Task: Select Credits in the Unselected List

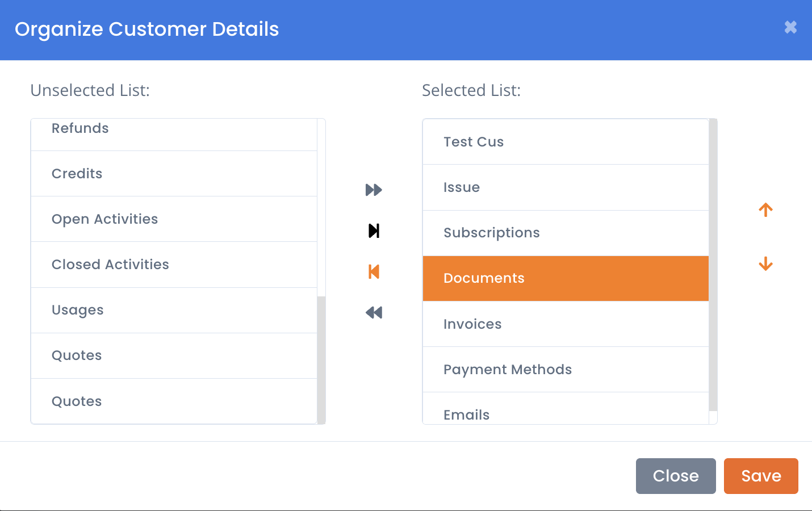Action: 174,174
